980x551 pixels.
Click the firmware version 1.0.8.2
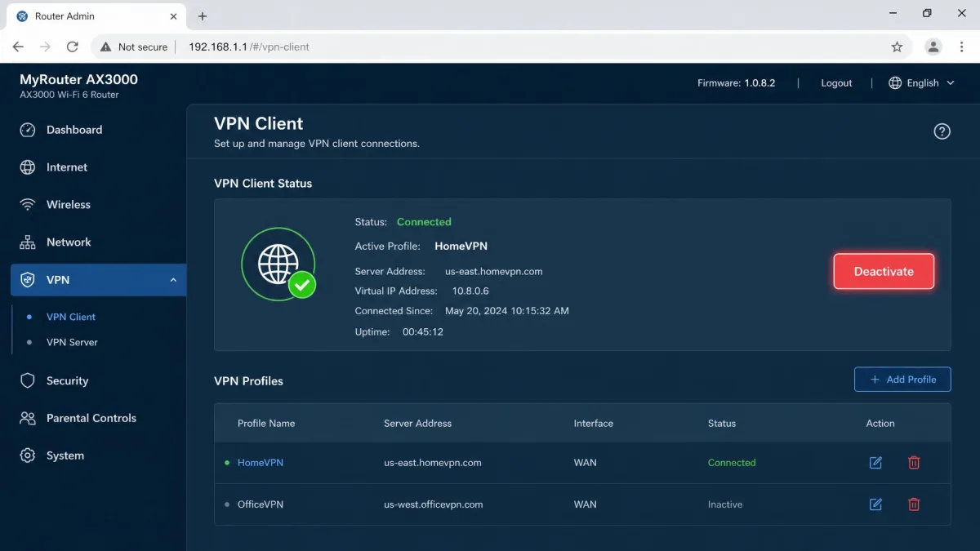(759, 83)
